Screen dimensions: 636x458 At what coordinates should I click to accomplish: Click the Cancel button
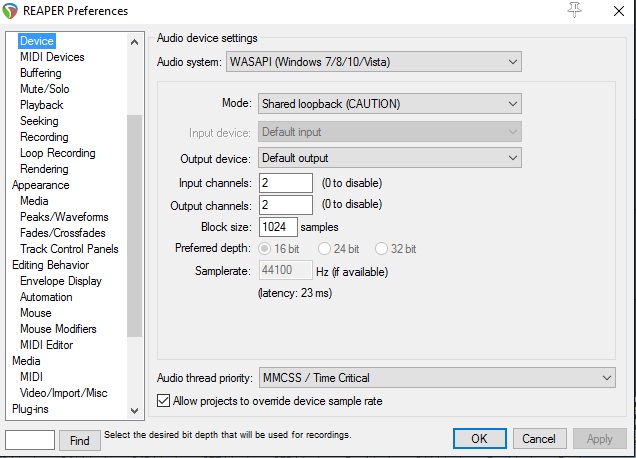[539, 439]
